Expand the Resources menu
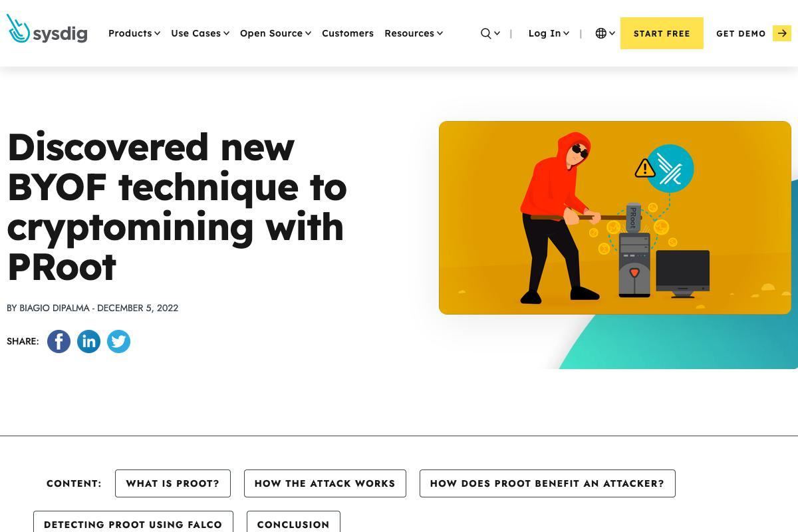The image size is (798, 532). click(x=414, y=33)
